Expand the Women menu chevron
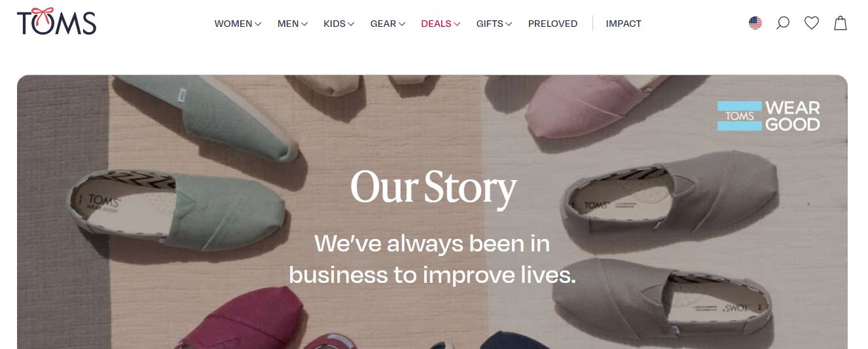The width and height of the screenshot is (868, 349). (258, 24)
